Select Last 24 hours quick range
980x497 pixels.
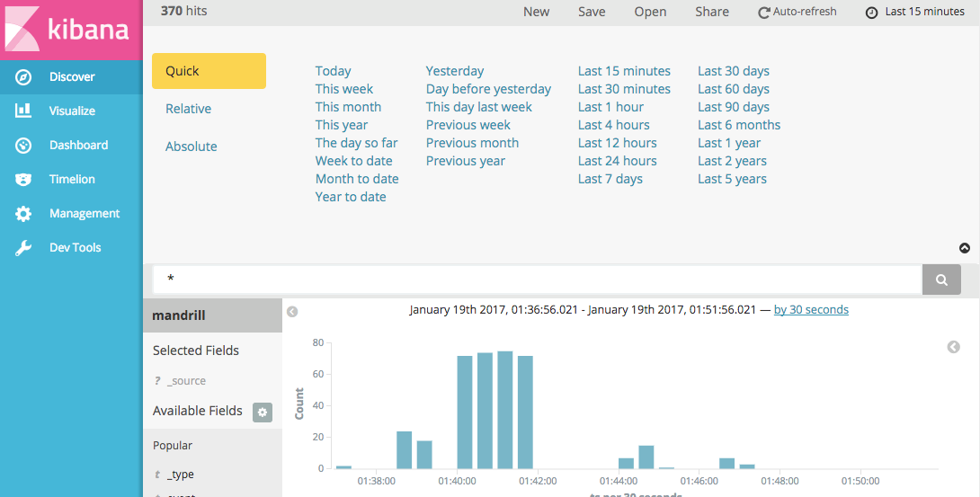click(617, 161)
